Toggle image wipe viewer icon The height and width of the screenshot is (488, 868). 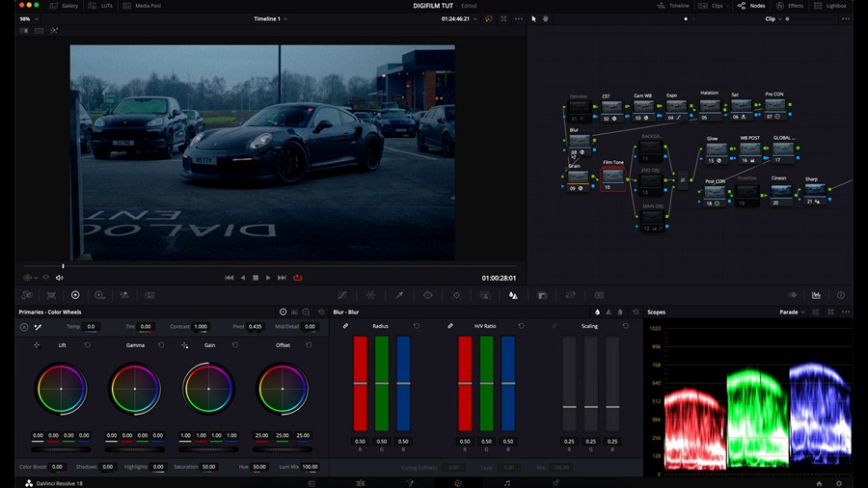[x=24, y=31]
